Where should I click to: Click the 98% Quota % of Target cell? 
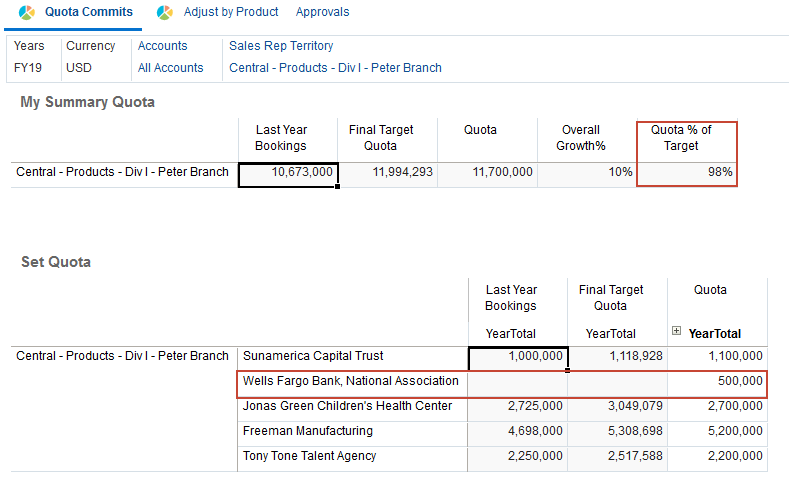point(687,173)
